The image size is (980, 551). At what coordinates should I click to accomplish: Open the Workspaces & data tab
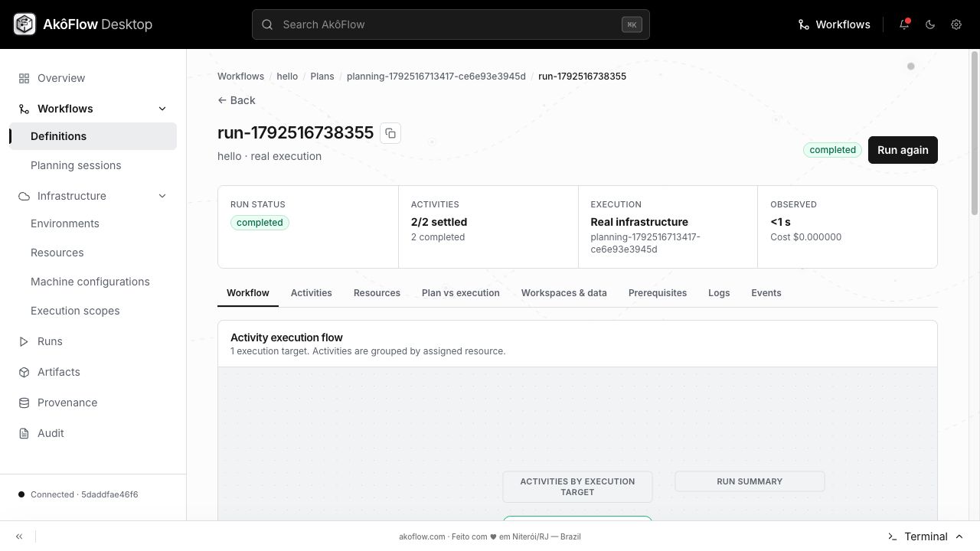tap(564, 293)
